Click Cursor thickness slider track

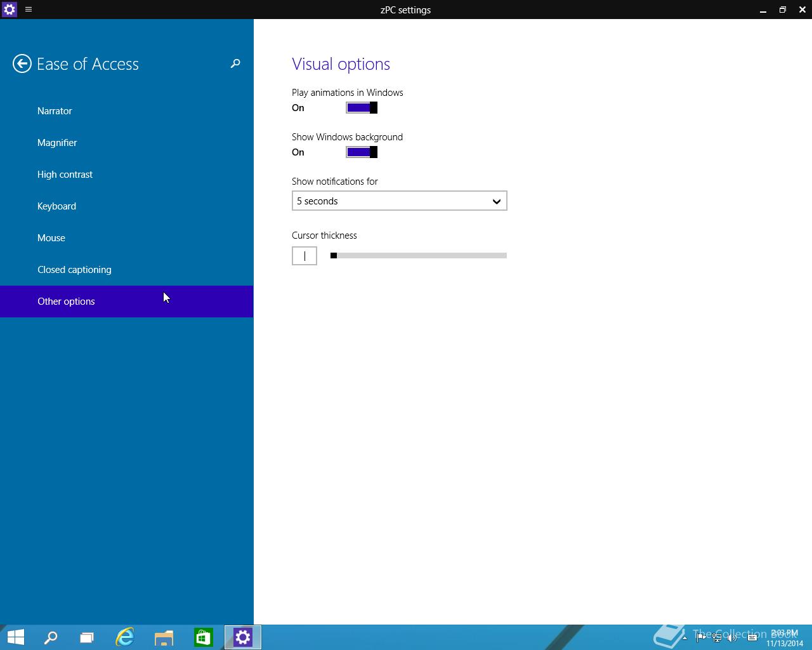pos(419,255)
